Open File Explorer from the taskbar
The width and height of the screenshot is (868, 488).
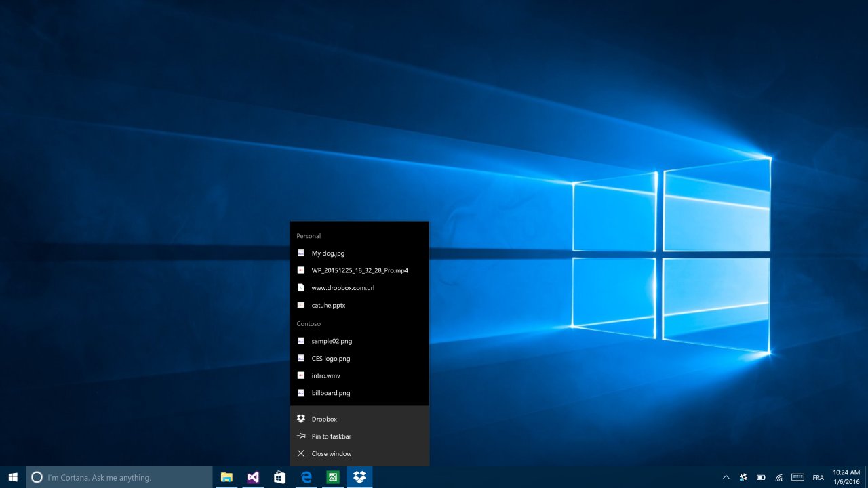tap(226, 477)
